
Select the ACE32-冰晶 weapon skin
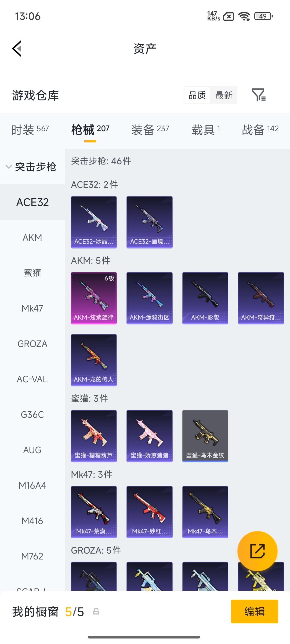coord(94,222)
